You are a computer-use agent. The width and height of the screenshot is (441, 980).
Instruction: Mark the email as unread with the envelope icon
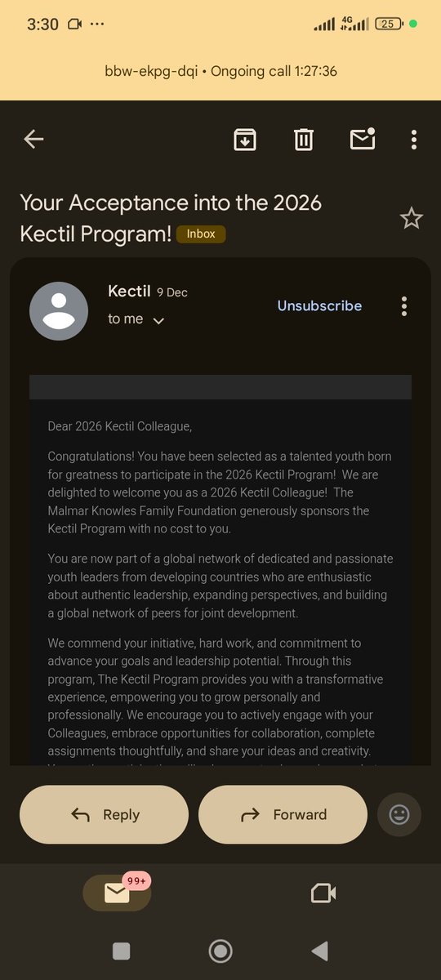tap(363, 139)
